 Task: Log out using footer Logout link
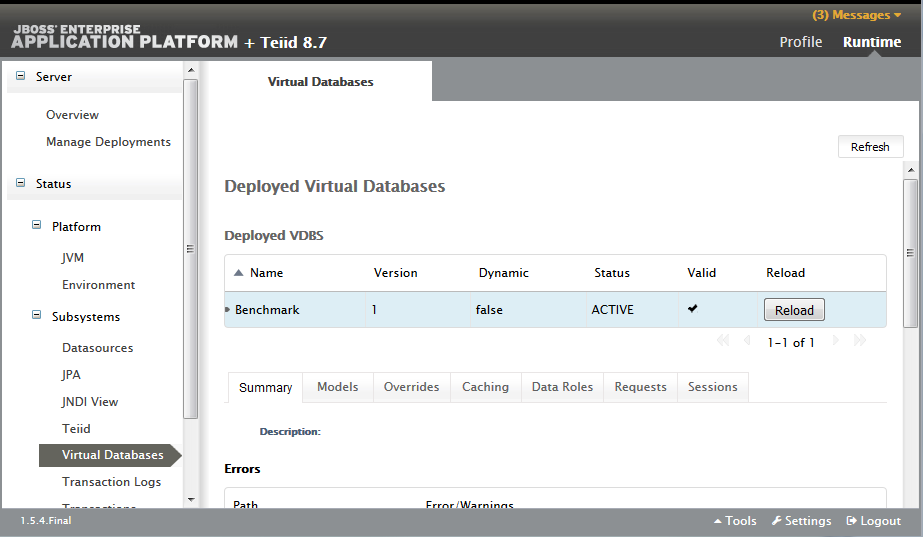point(874,521)
